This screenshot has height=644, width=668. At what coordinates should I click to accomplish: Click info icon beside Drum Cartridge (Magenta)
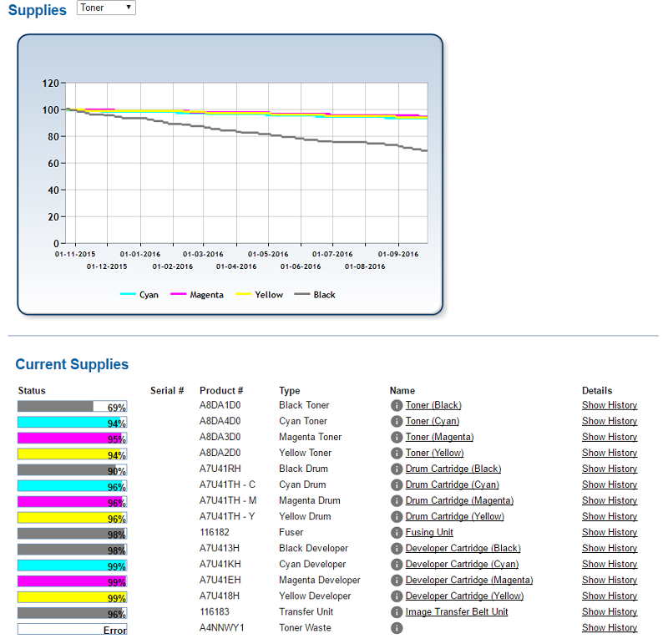(396, 501)
